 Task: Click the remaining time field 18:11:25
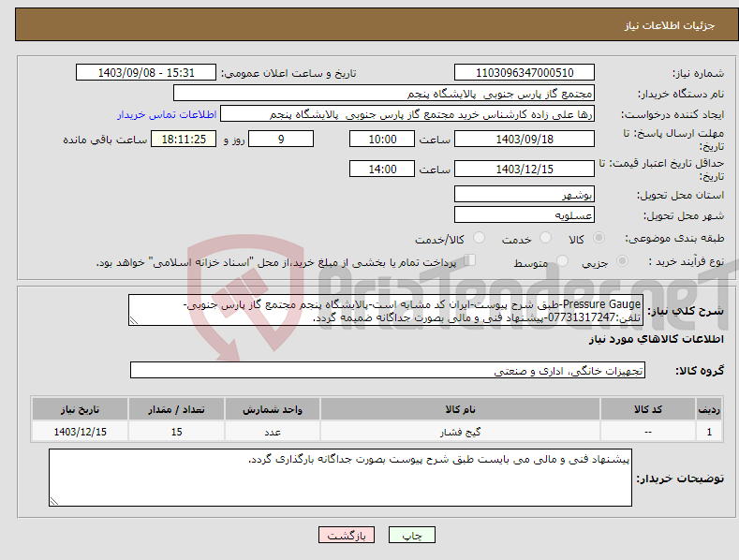(x=184, y=139)
